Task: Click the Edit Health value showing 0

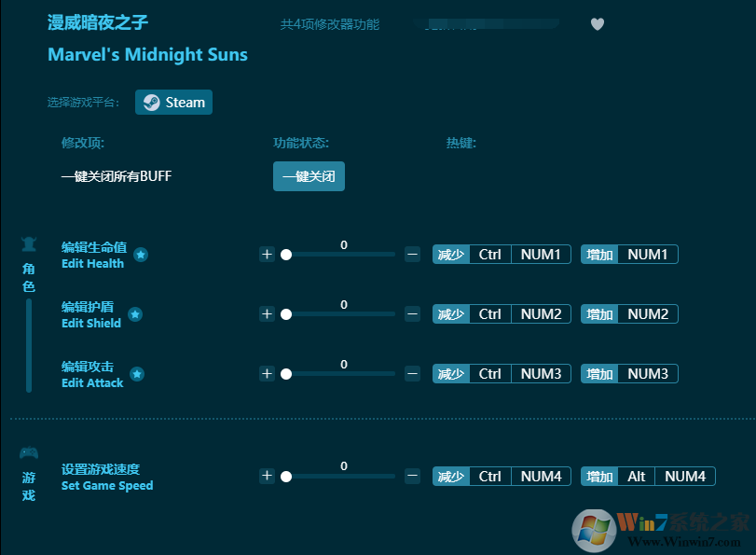Action: pos(343,244)
